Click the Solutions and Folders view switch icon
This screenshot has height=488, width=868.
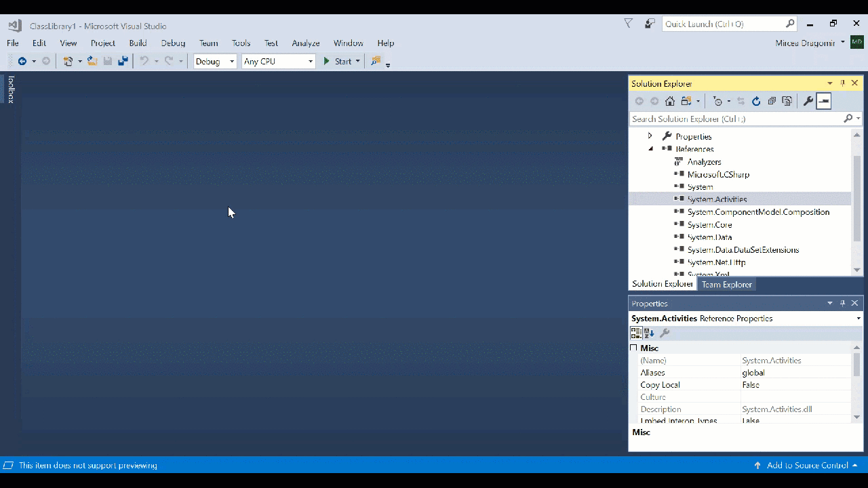pyautogui.click(x=686, y=101)
